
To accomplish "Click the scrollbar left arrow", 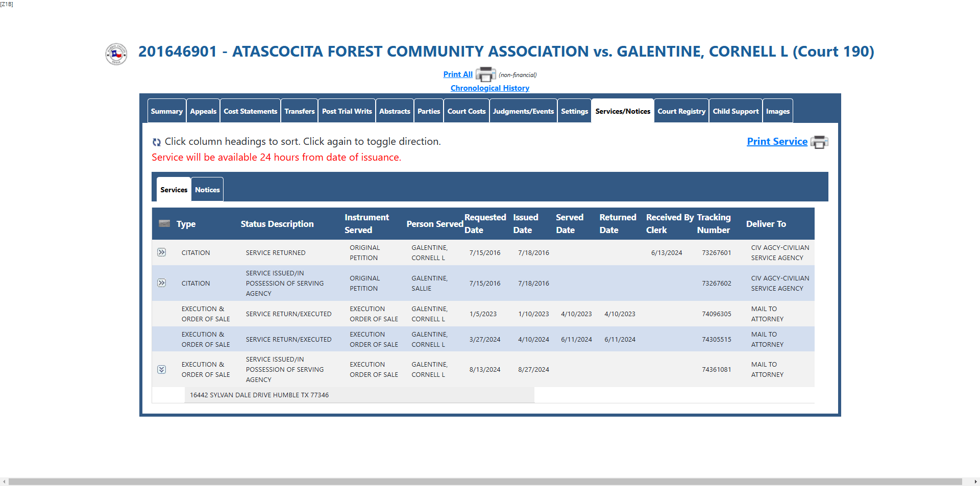I will click(x=4, y=481).
